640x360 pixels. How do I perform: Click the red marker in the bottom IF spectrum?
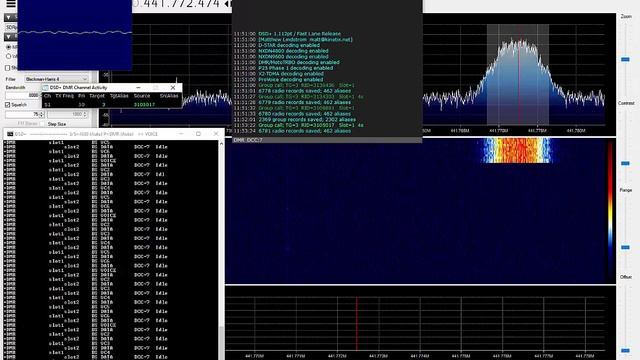point(357,323)
